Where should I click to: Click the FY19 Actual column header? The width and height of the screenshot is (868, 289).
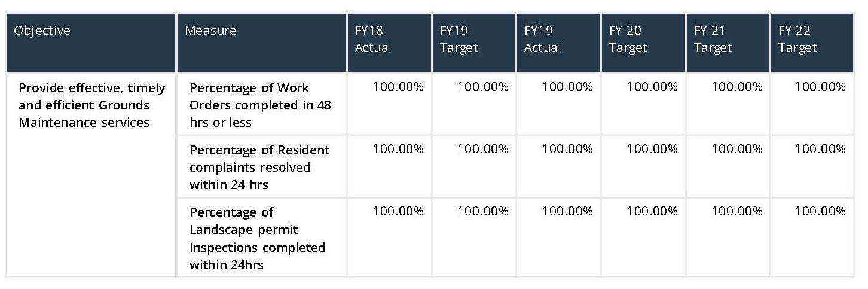pyautogui.click(x=543, y=39)
